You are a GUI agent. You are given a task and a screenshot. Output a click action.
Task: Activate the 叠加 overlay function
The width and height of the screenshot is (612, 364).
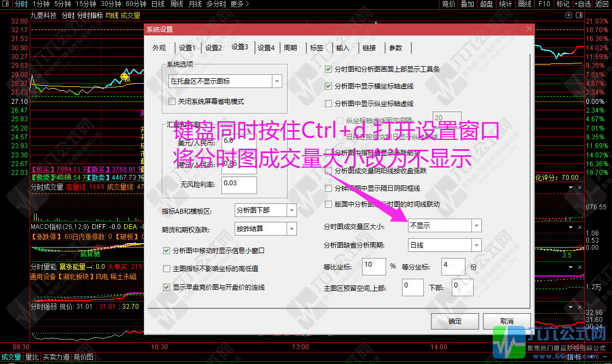[467, 4]
